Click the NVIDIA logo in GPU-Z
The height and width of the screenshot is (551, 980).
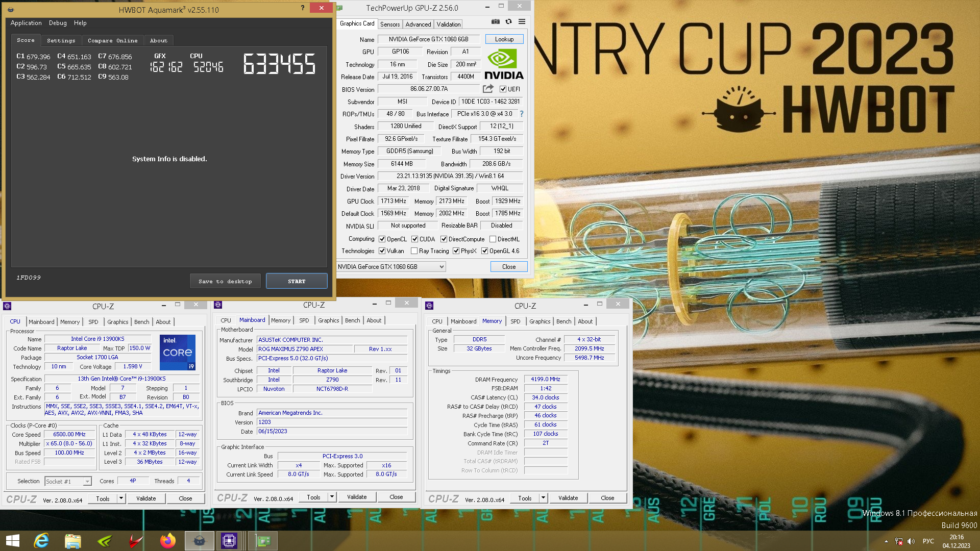pos(504,64)
